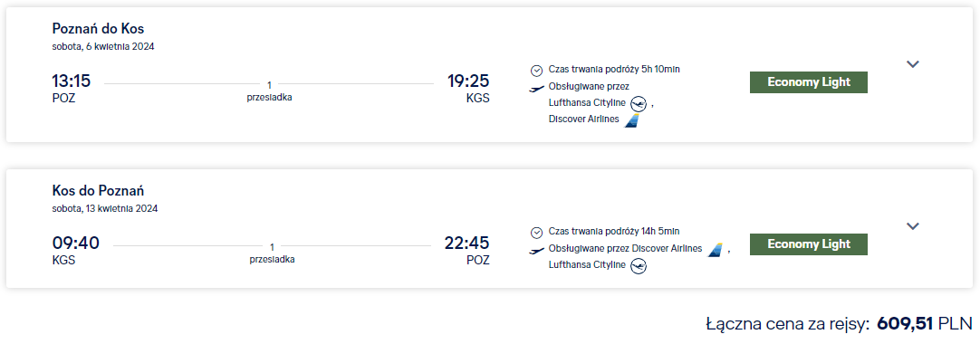
Task: Click the airplane icon on the outbound flight
Action: coord(536,90)
